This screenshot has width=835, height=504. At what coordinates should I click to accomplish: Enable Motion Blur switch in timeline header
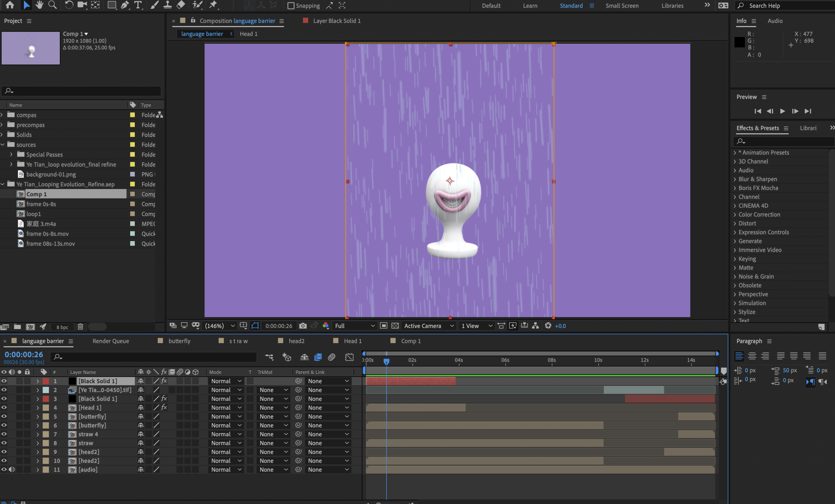[x=332, y=357]
